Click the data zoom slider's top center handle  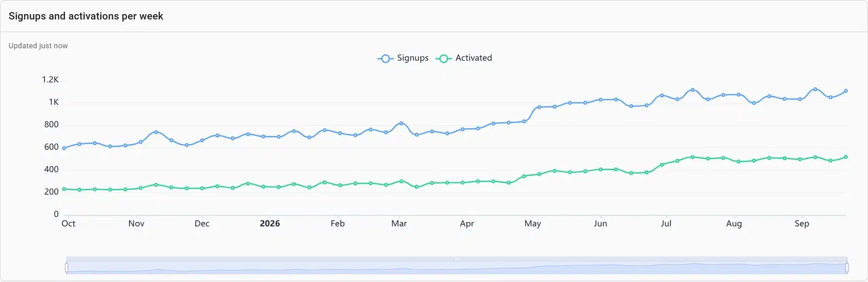click(457, 259)
